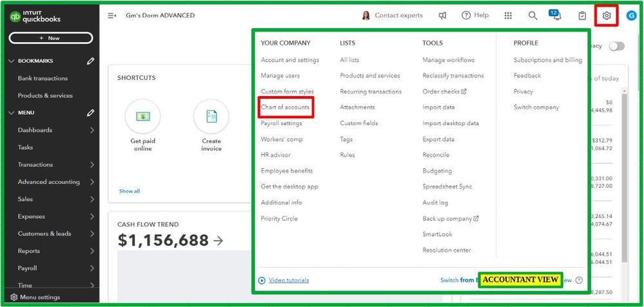Open Payroll settings
The width and height of the screenshot is (644, 307).
coord(281,123)
